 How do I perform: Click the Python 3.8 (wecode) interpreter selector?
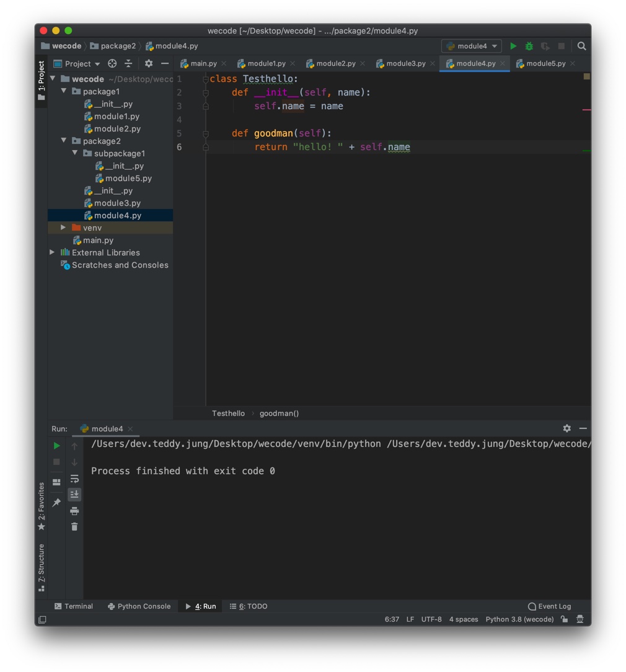coord(519,619)
